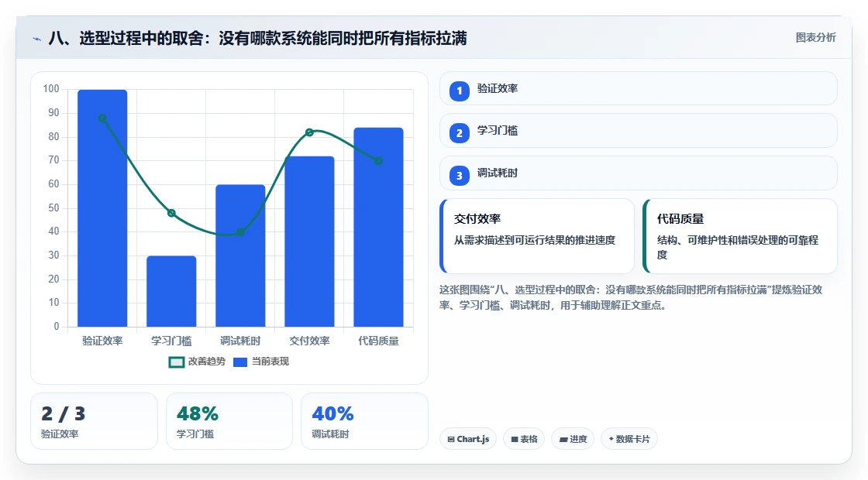The image size is (868, 480).
Task: Click the numbered badge 2 for 学习门槛
Action: [459, 132]
